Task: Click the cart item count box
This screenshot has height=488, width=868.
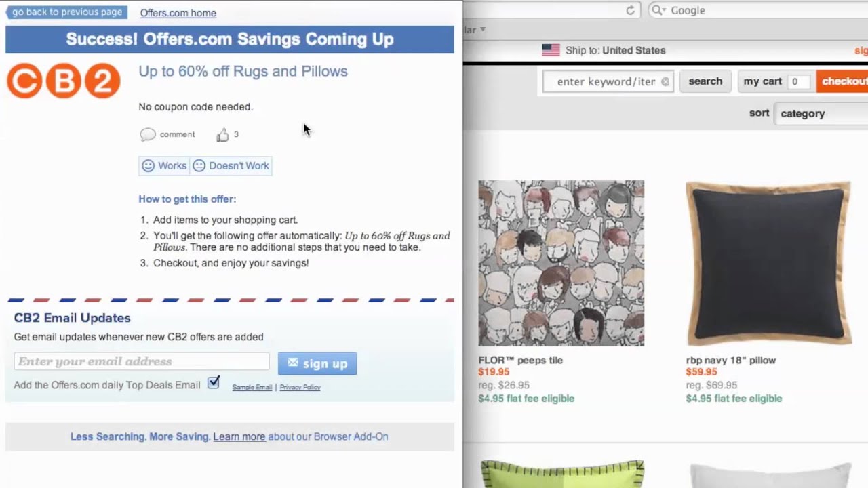Action: click(x=798, y=81)
